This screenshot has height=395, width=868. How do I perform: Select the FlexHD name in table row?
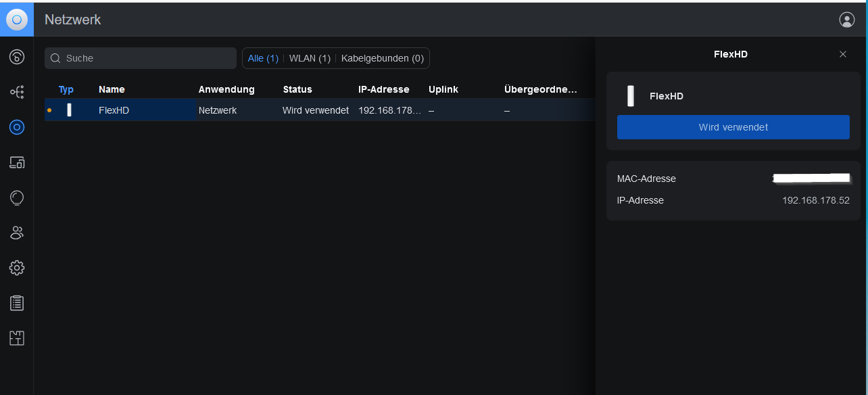click(x=114, y=110)
